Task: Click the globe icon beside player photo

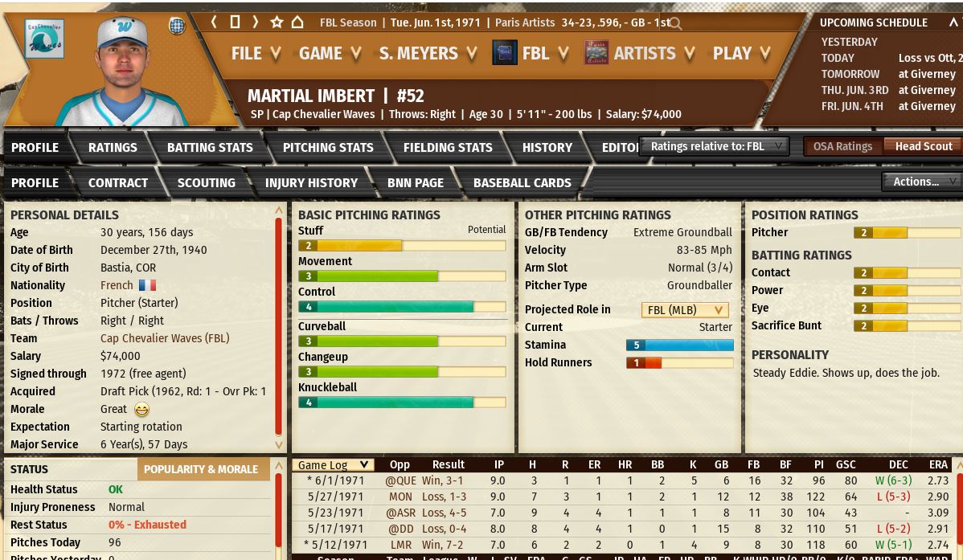Action: [x=177, y=26]
